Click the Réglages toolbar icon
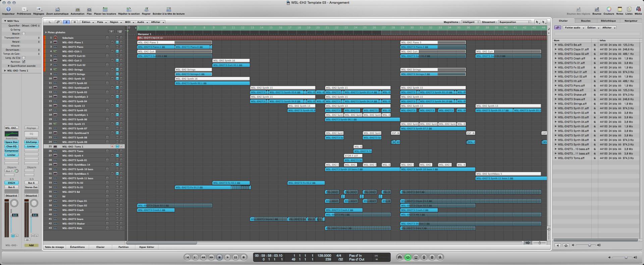 39,9
